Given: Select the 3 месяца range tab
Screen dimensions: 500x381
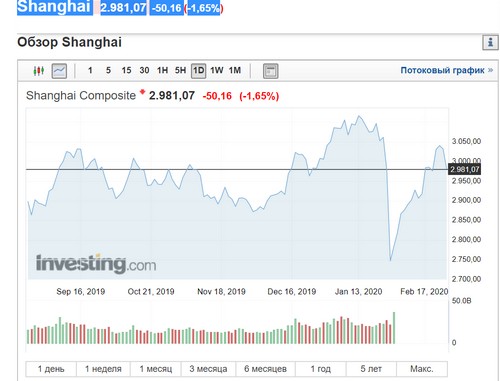Looking at the screenshot, I should [x=208, y=369].
